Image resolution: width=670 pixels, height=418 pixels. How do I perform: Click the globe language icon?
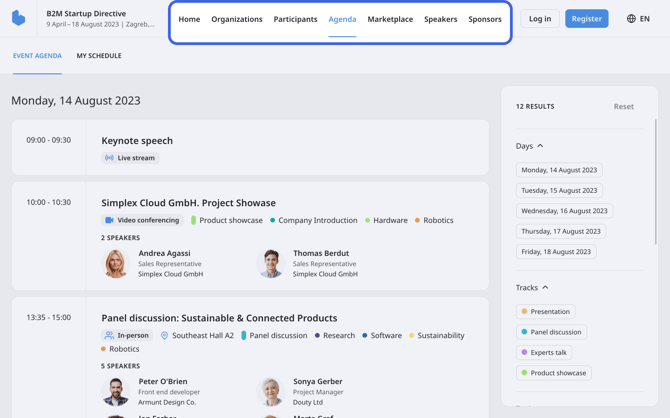[631, 19]
